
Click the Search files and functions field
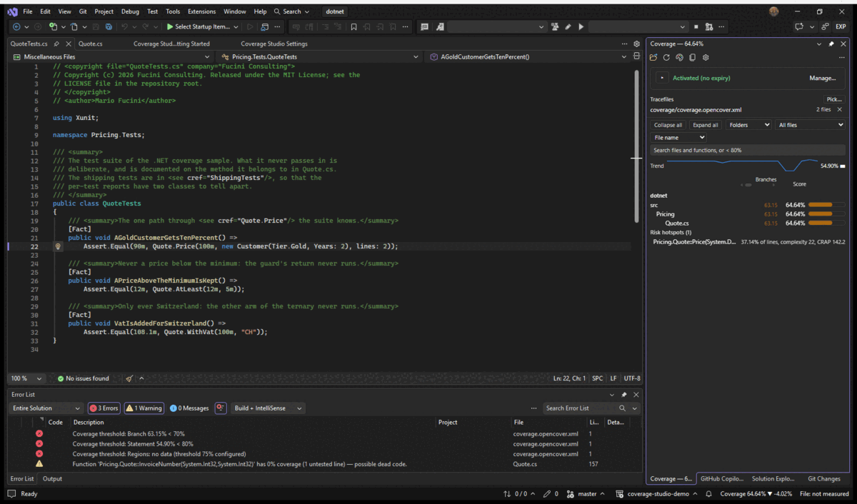tap(748, 150)
